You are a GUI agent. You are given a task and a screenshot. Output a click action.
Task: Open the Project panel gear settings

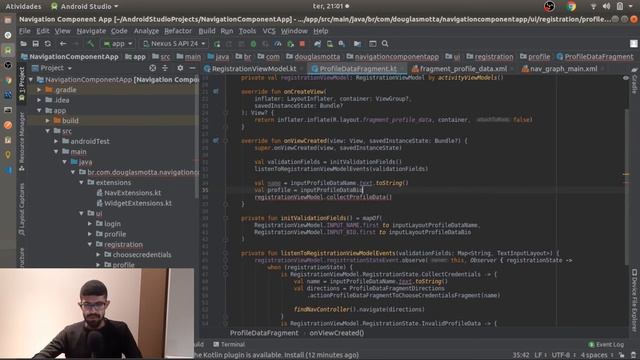pyautogui.click(x=180, y=68)
